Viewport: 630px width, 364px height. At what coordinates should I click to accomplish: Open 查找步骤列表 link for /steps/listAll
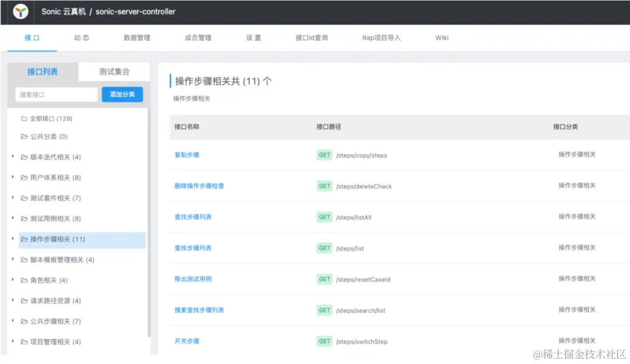(x=193, y=217)
